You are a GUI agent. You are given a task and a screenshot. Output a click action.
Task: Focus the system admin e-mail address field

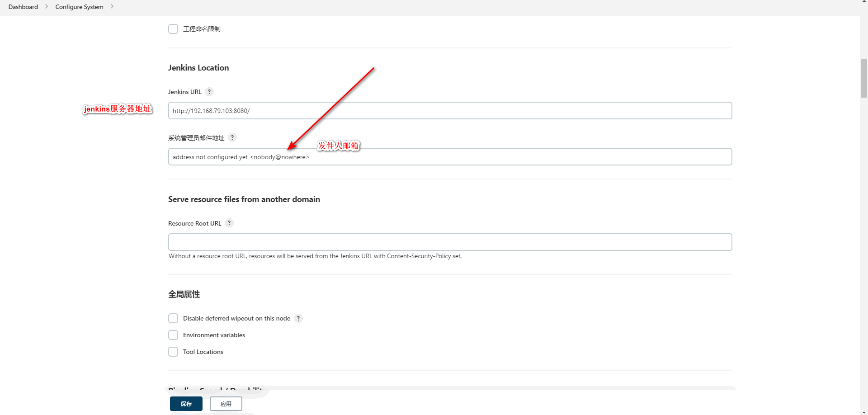[450, 157]
